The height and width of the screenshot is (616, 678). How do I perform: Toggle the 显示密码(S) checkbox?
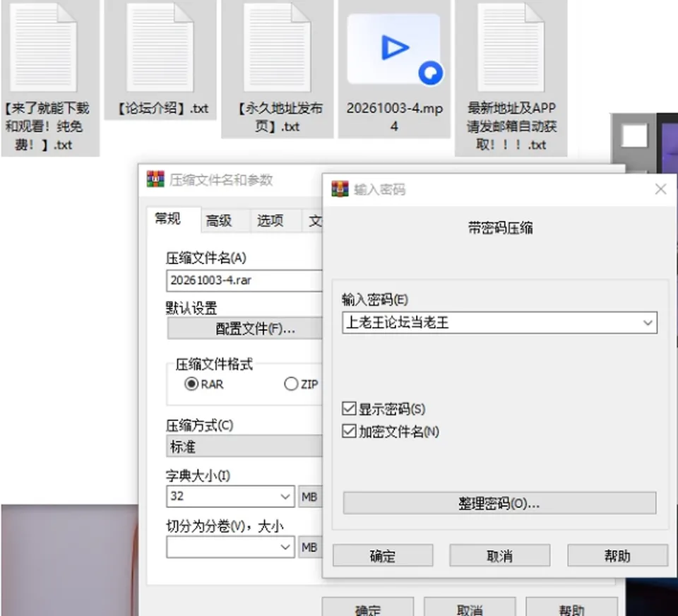point(349,408)
